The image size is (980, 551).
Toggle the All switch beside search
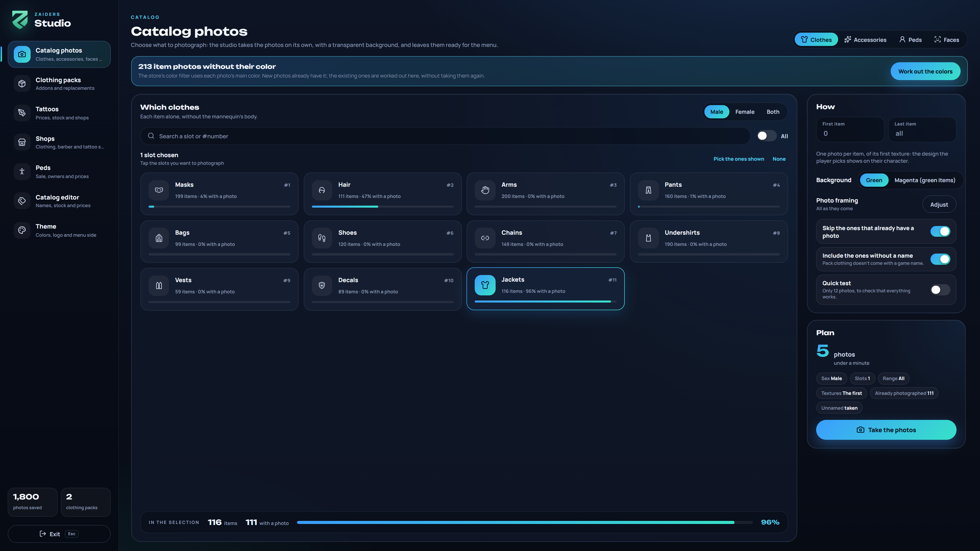click(766, 136)
